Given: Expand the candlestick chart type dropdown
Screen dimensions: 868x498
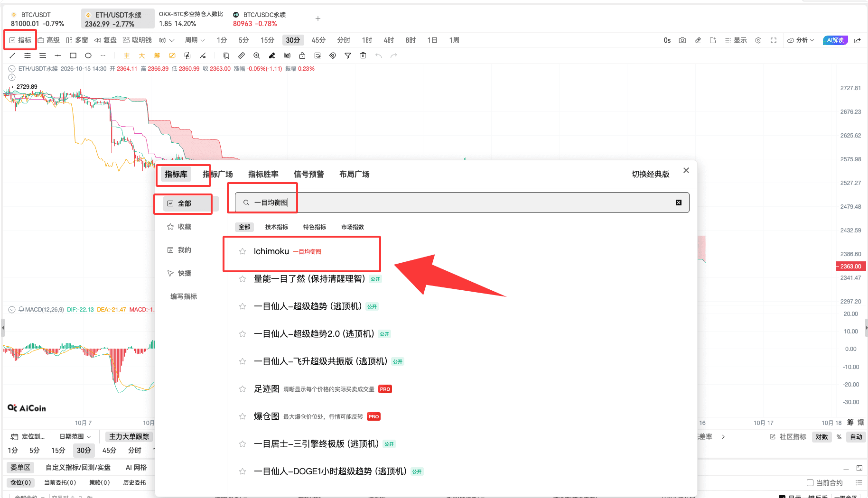Looking at the screenshot, I should pyautogui.click(x=167, y=40).
